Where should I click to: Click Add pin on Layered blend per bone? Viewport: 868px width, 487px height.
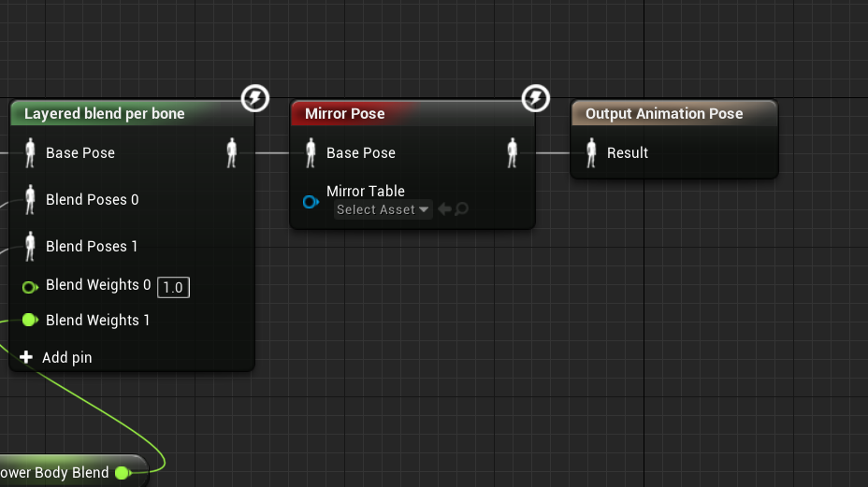(x=56, y=357)
